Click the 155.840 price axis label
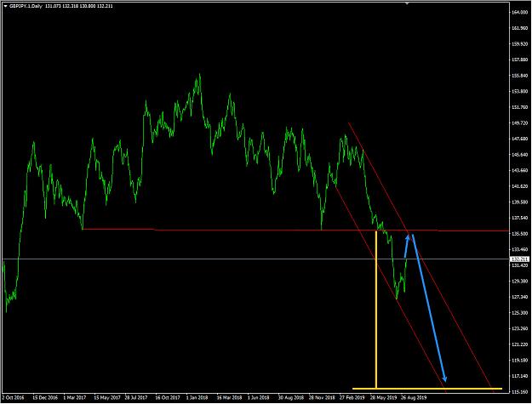This screenshot has height=404, width=532. pyautogui.click(x=519, y=76)
